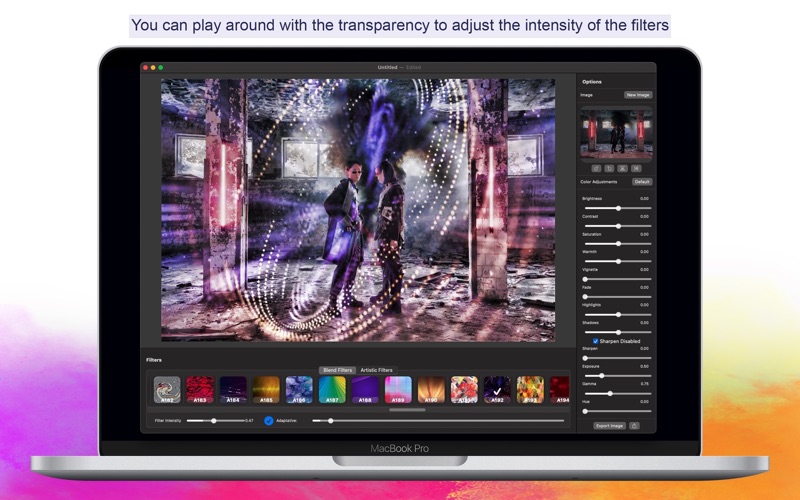
Task: Toggle the Sharpen Disabled checkbox
Action: 595,341
